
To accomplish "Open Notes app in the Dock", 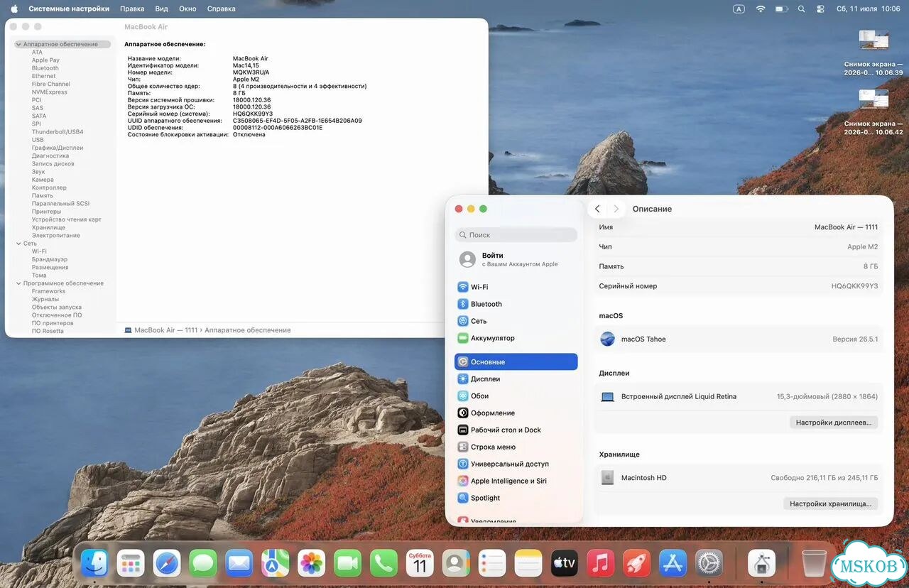I will (x=528, y=564).
